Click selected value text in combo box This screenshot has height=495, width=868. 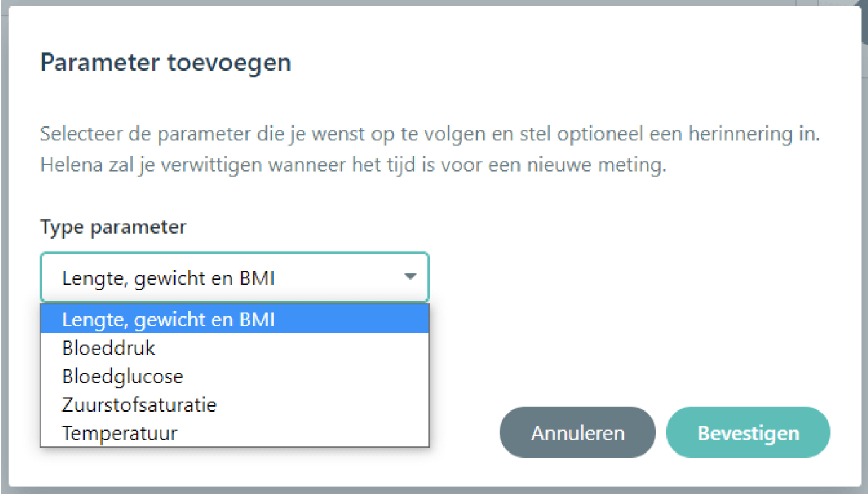point(168,278)
